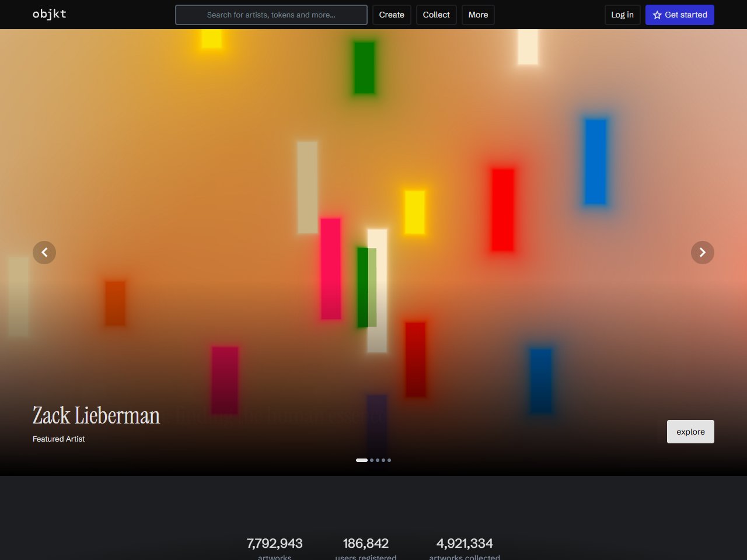
Task: Select the first carousel slide indicator
Action: (x=361, y=460)
